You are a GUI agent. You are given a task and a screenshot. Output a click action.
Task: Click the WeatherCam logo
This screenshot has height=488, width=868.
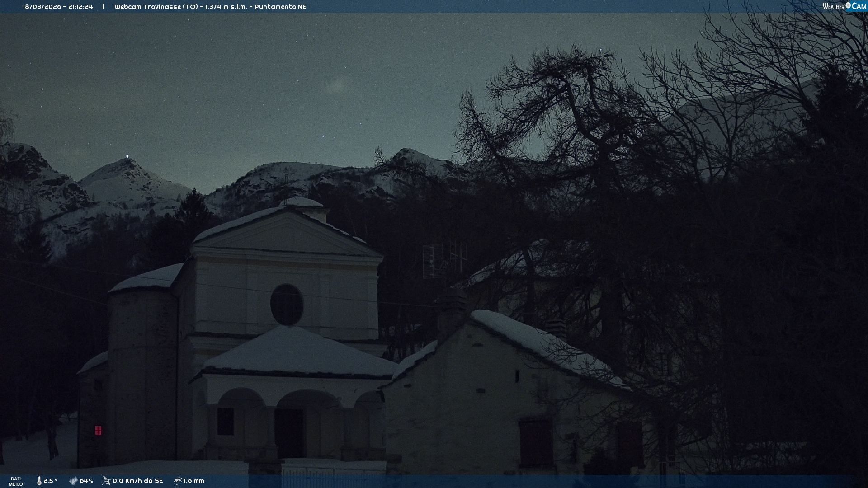coord(844,6)
